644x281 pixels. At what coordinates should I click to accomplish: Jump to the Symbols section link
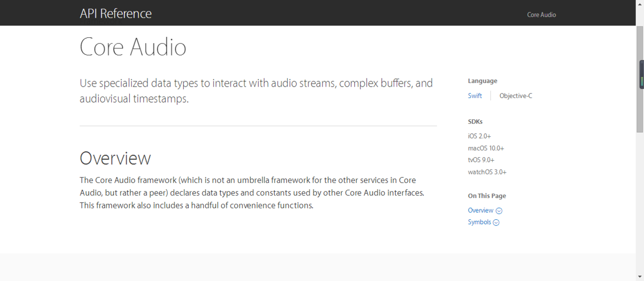coord(479,222)
